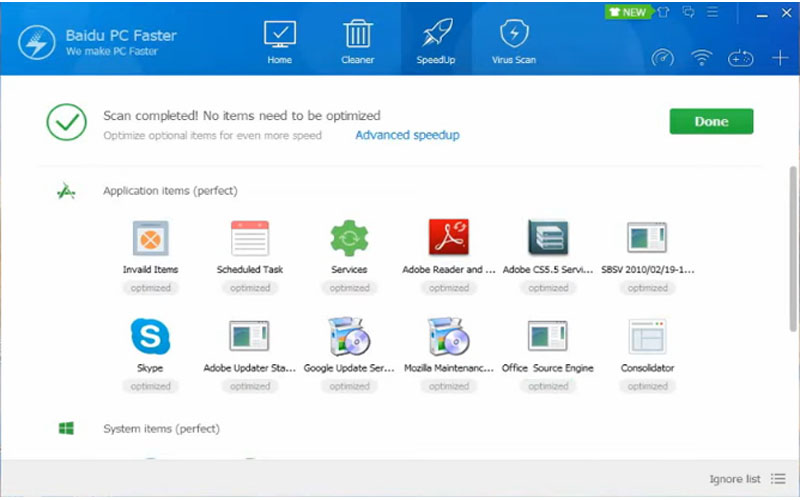Select the Adobe Updater Startup icon
The width and height of the screenshot is (800, 500).
coord(249,336)
